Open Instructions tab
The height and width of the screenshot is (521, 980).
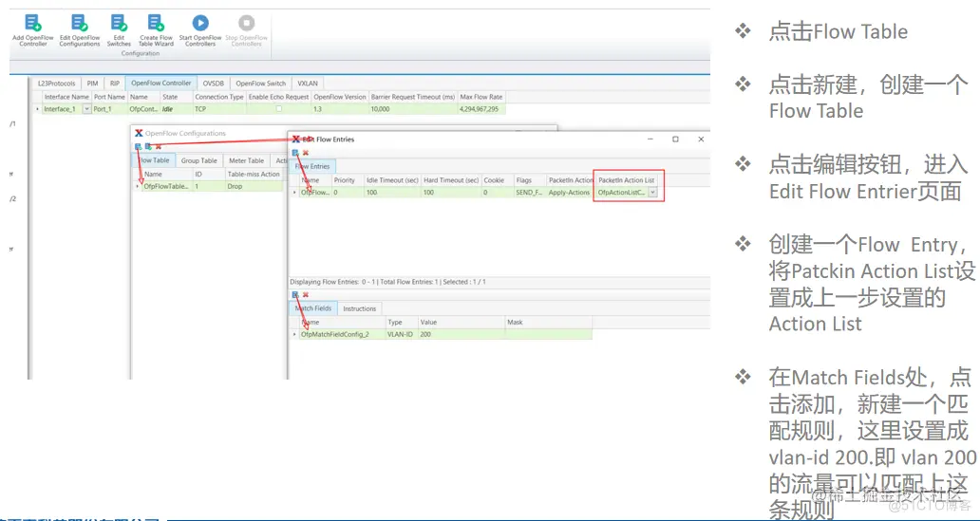tap(359, 308)
